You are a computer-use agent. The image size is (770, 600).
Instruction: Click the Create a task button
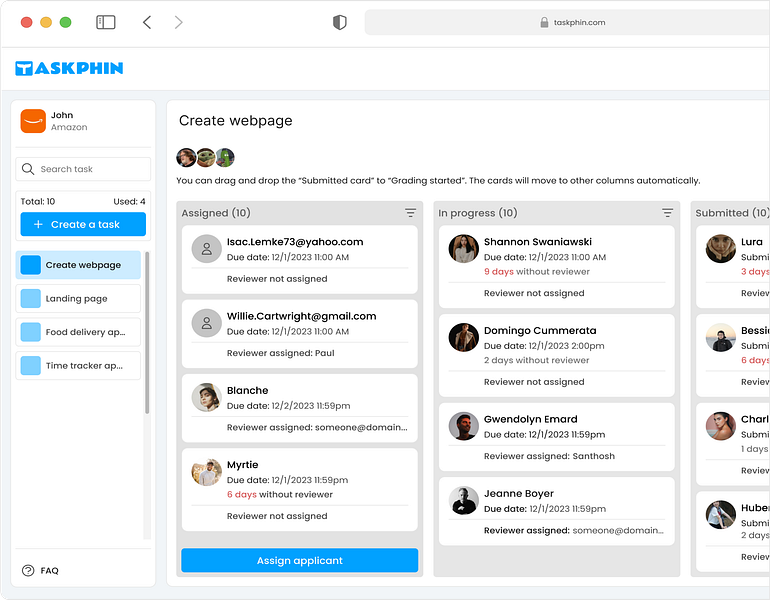click(x=83, y=224)
